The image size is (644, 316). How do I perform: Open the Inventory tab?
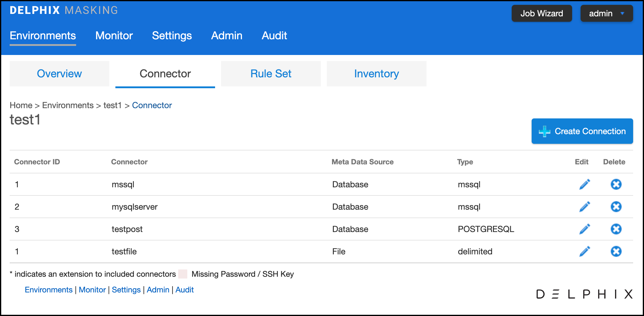[376, 73]
